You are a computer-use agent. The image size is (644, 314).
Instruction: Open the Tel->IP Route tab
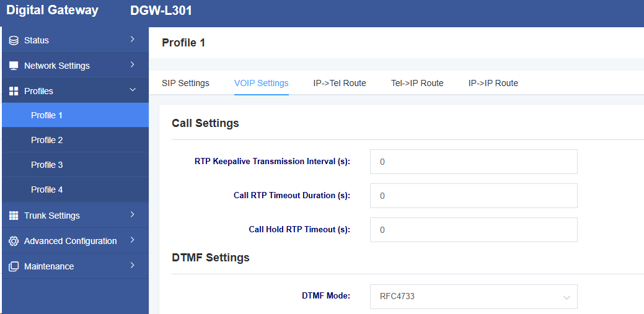[x=417, y=84]
